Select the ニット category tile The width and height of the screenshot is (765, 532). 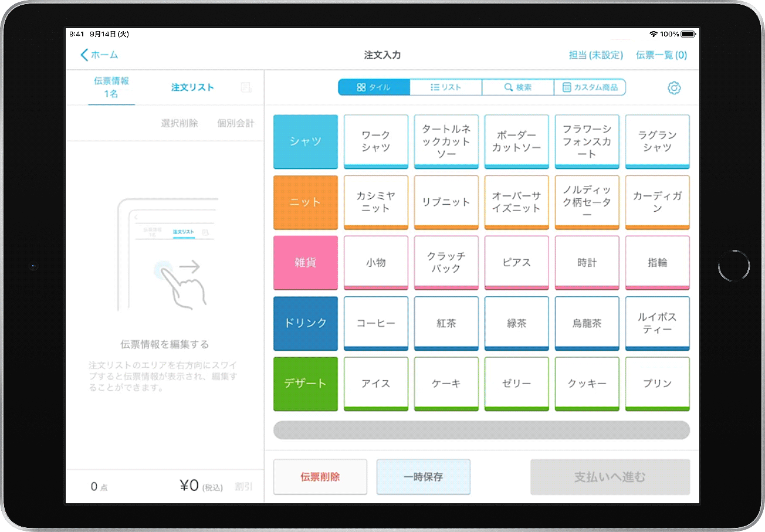[306, 202]
